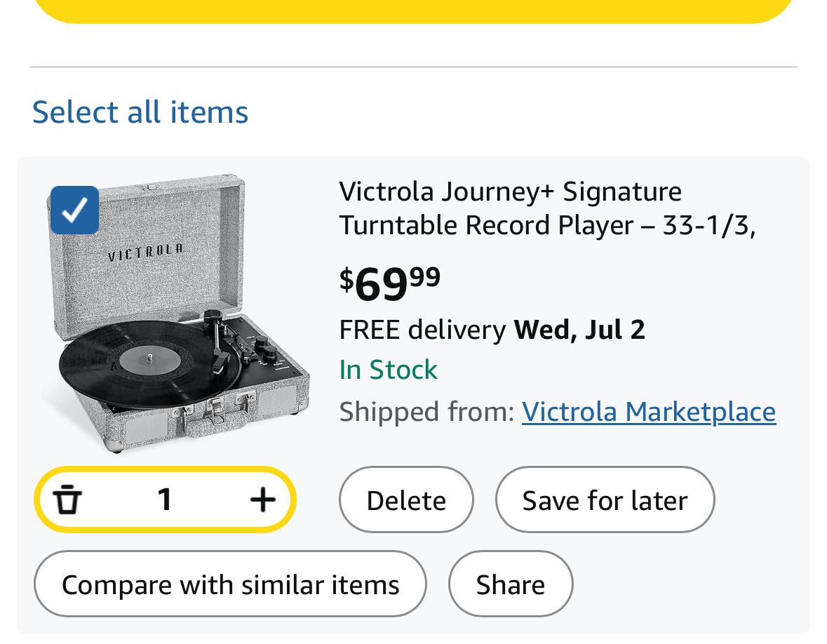827x644 pixels.
Task: Click the Shipped from label
Action: point(426,411)
